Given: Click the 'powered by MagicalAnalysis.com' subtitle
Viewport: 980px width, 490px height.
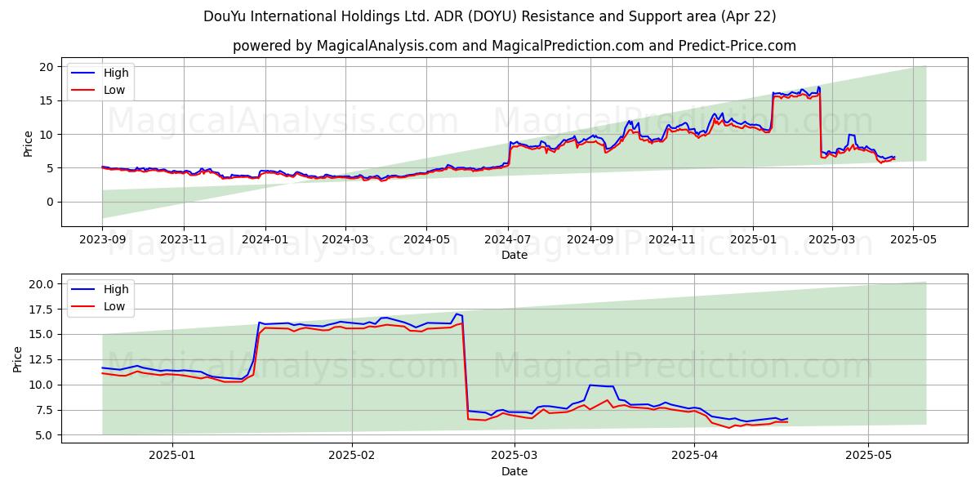Looking at the screenshot, I should [514, 46].
